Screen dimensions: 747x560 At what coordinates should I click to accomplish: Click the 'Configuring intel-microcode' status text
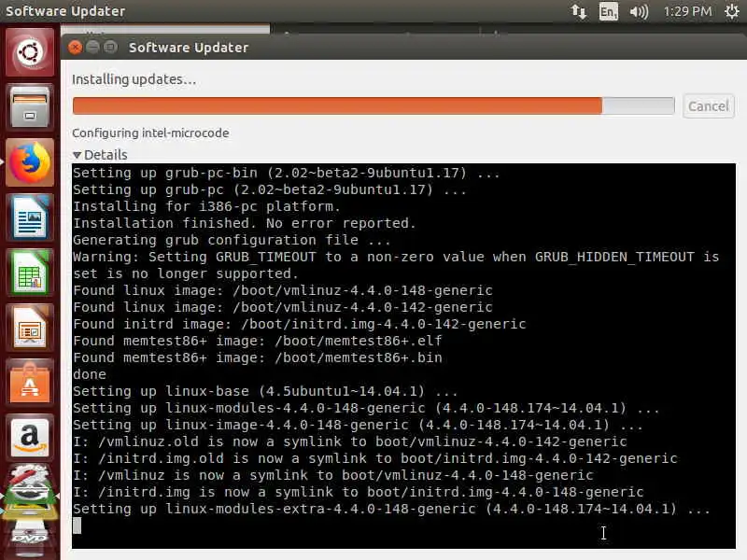[150, 133]
